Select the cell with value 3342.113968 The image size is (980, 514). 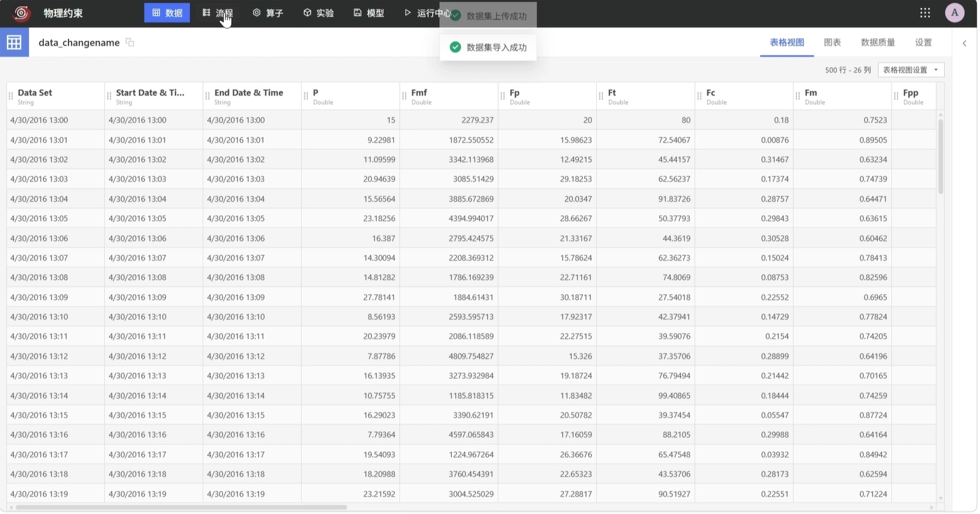click(449, 159)
